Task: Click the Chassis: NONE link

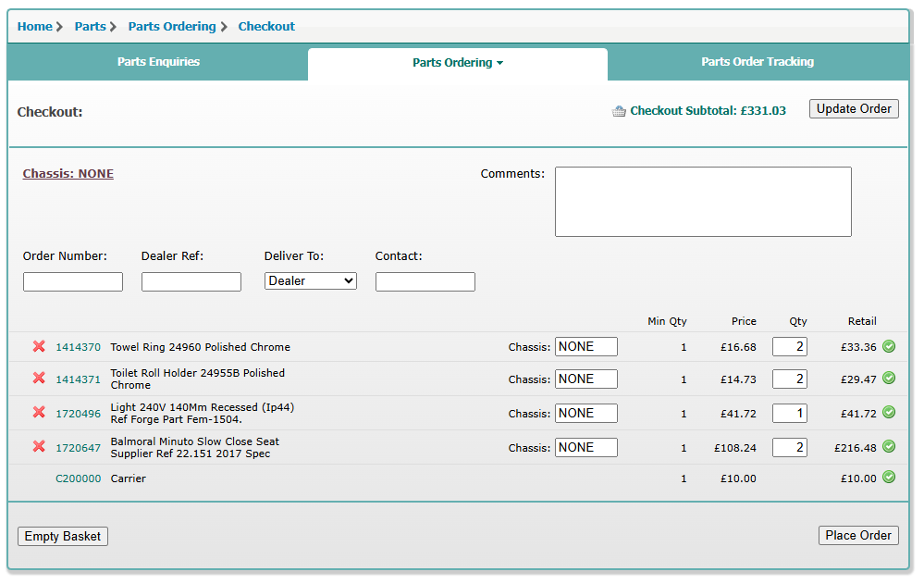Action: point(68,173)
